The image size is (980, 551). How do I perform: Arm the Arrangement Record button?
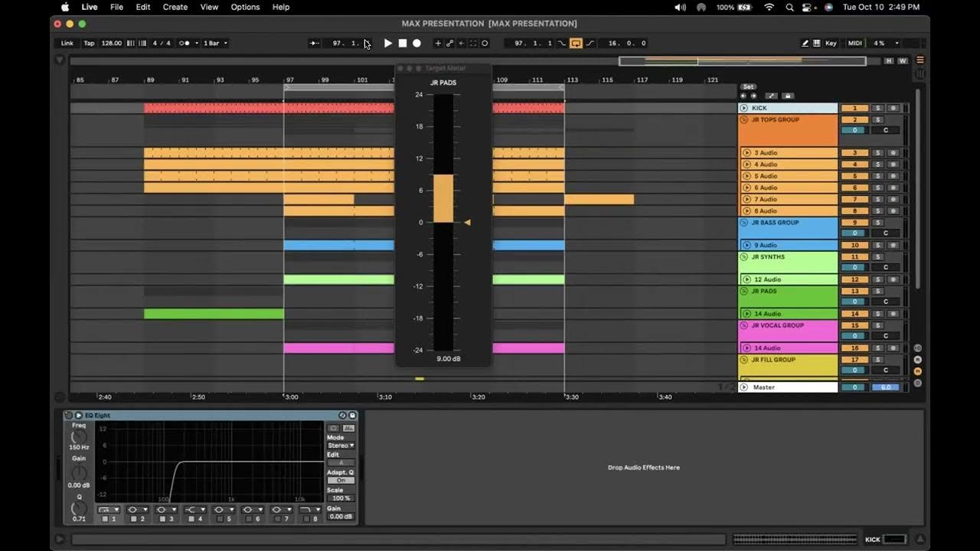[416, 43]
